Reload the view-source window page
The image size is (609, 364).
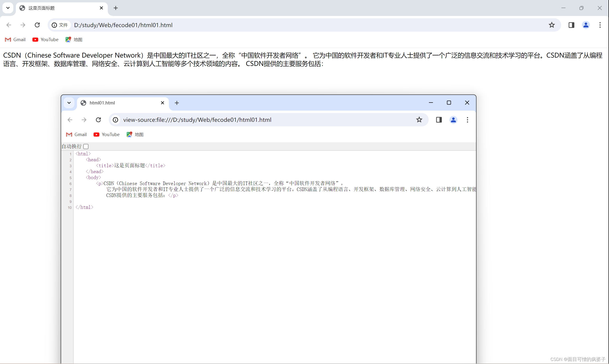(x=98, y=120)
